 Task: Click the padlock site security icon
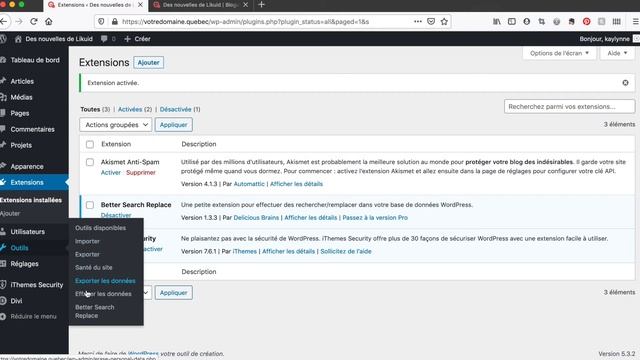[115, 22]
